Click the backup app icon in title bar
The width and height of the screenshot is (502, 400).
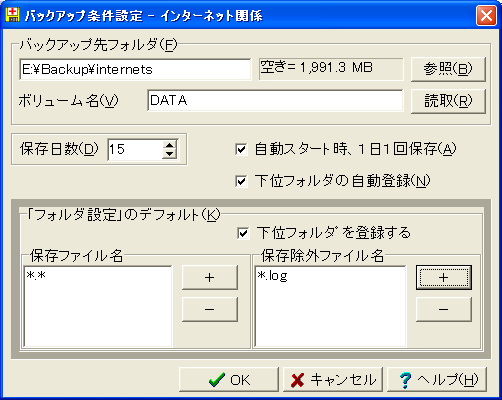click(x=12, y=15)
